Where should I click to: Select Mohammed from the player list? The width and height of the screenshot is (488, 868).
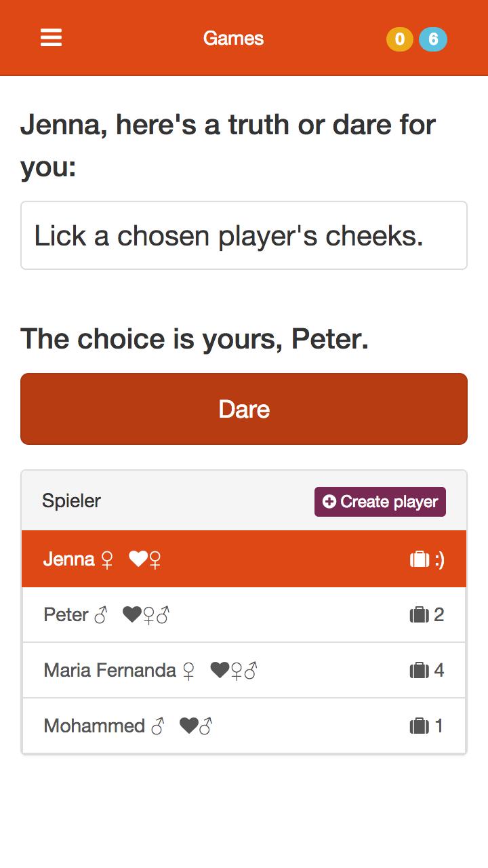pos(244,726)
